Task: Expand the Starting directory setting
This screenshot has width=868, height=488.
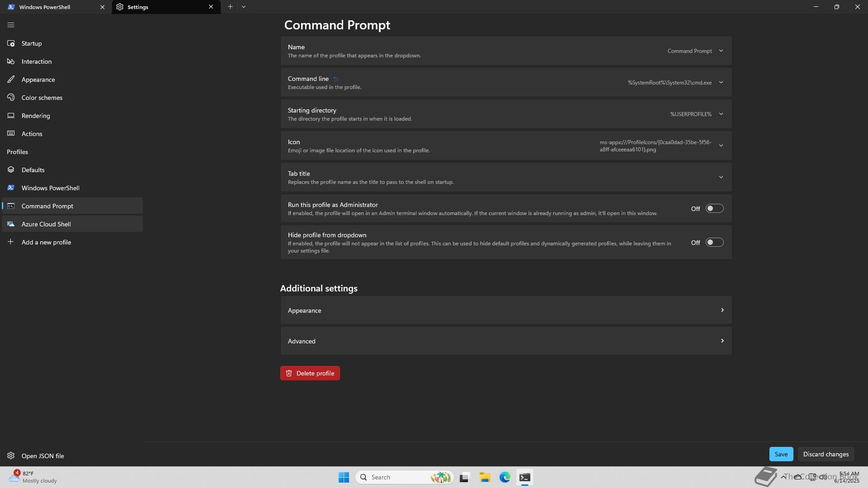Action: click(x=721, y=114)
